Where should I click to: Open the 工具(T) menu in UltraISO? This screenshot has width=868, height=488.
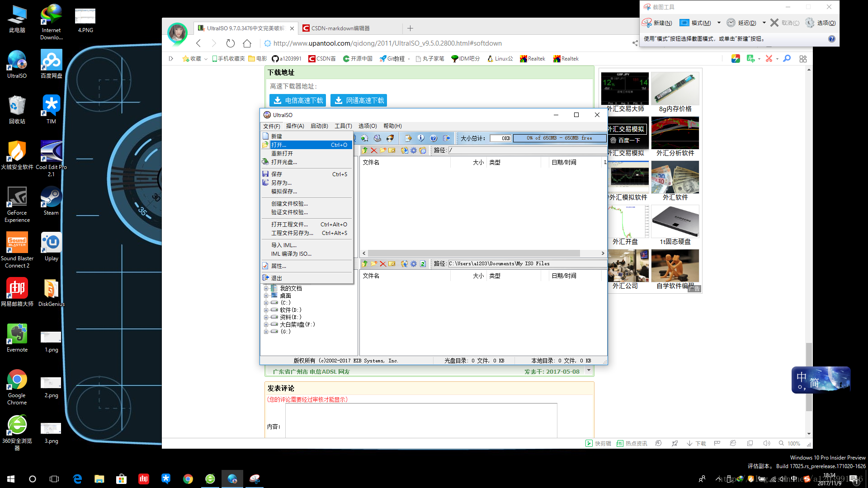(x=343, y=126)
